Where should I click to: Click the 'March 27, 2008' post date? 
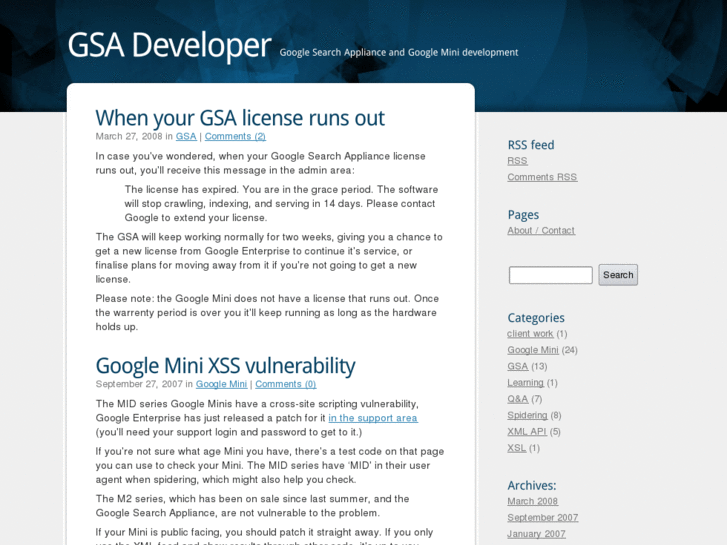click(x=129, y=136)
